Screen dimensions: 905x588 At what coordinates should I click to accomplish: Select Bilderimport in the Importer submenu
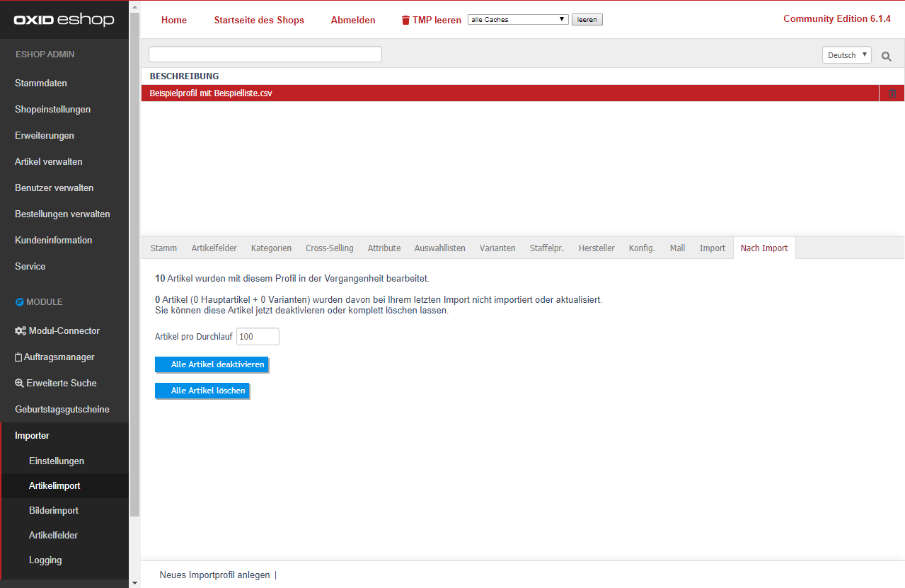pyautogui.click(x=54, y=511)
